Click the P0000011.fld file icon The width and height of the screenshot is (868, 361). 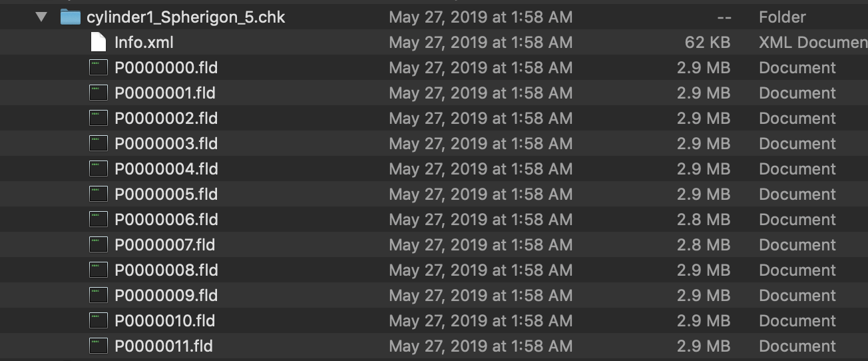tap(99, 346)
